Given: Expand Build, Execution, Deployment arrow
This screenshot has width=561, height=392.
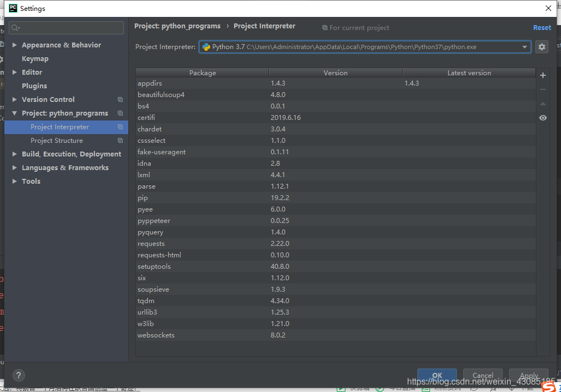Looking at the screenshot, I should click(15, 154).
